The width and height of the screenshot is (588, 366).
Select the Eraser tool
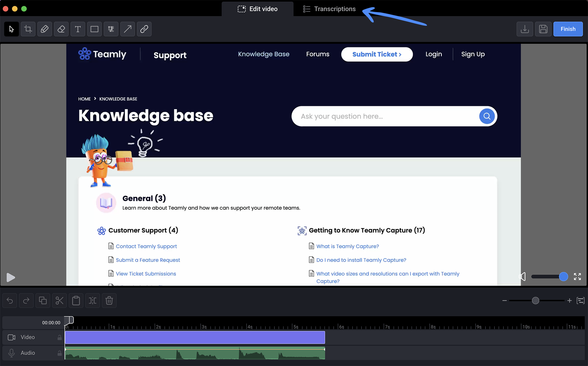pyautogui.click(x=61, y=29)
